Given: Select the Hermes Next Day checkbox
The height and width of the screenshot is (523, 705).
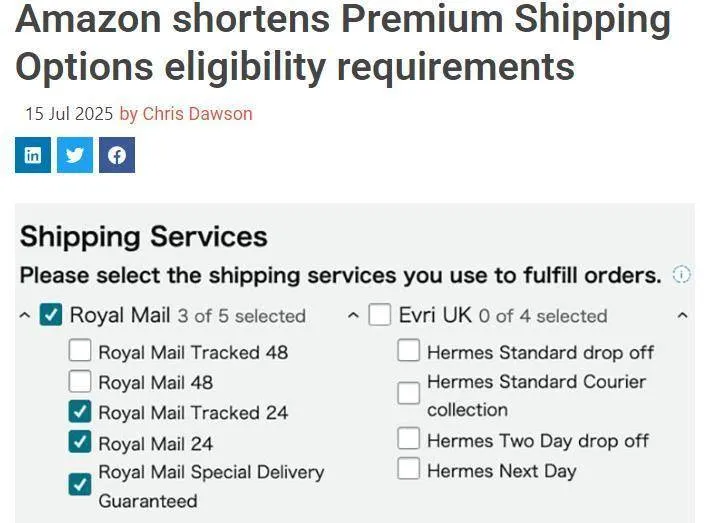Looking at the screenshot, I should (408, 469).
